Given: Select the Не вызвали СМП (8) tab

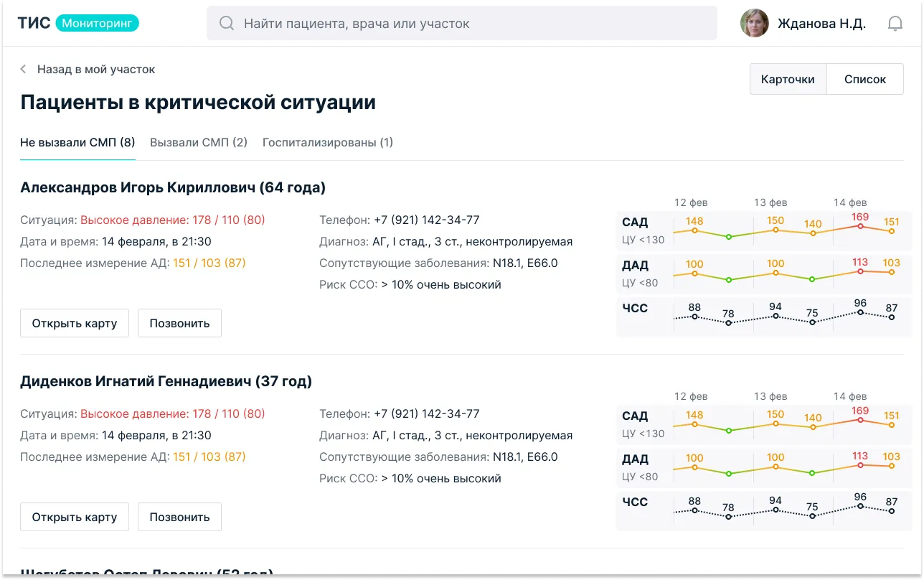Looking at the screenshot, I should tap(77, 142).
